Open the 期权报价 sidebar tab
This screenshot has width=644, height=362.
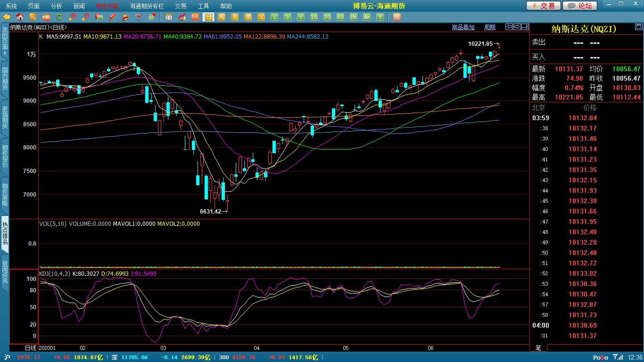(5, 156)
